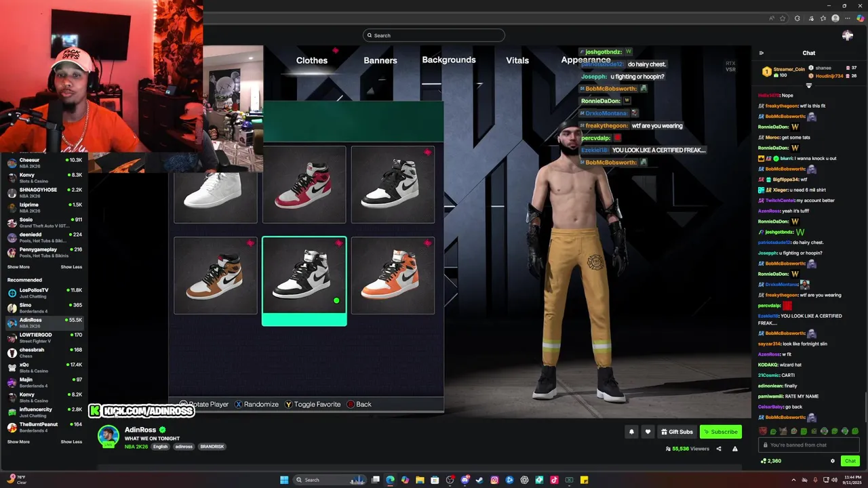Expand the chat leaderboard chevron
868x488 pixels.
coord(808,85)
